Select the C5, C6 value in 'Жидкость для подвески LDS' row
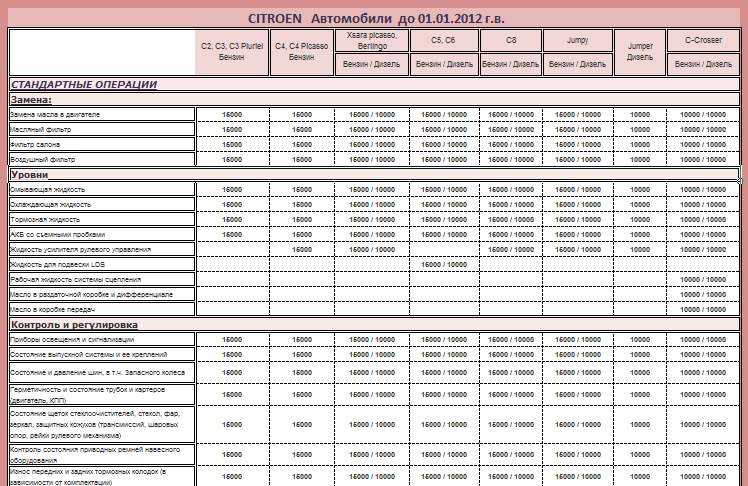The height and width of the screenshot is (486, 748). [x=444, y=265]
